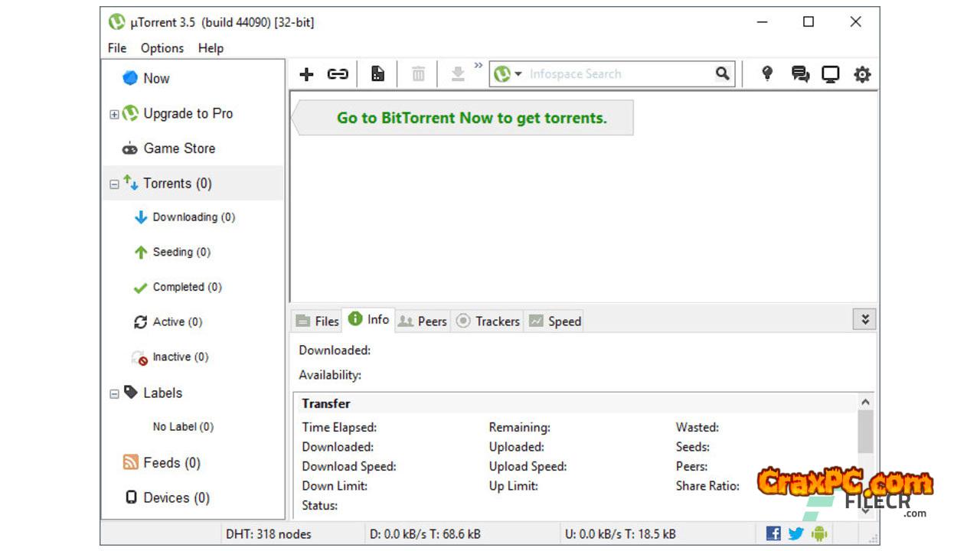Click the Android icon in status bar
This screenshot has height=551, width=980.
tap(819, 533)
